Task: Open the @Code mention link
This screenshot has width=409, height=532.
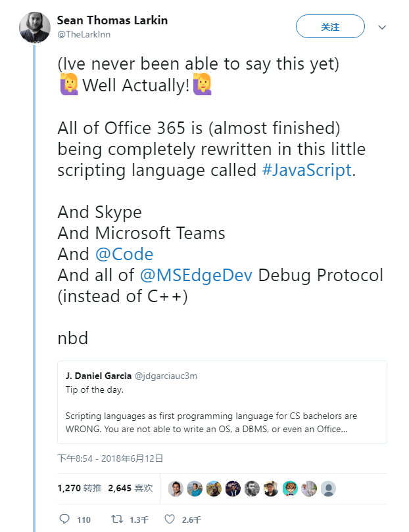Action: pyautogui.click(x=126, y=254)
